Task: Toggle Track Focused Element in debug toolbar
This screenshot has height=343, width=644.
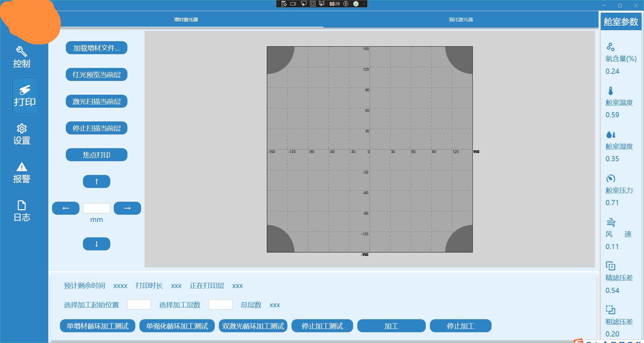Action: [x=322, y=4]
